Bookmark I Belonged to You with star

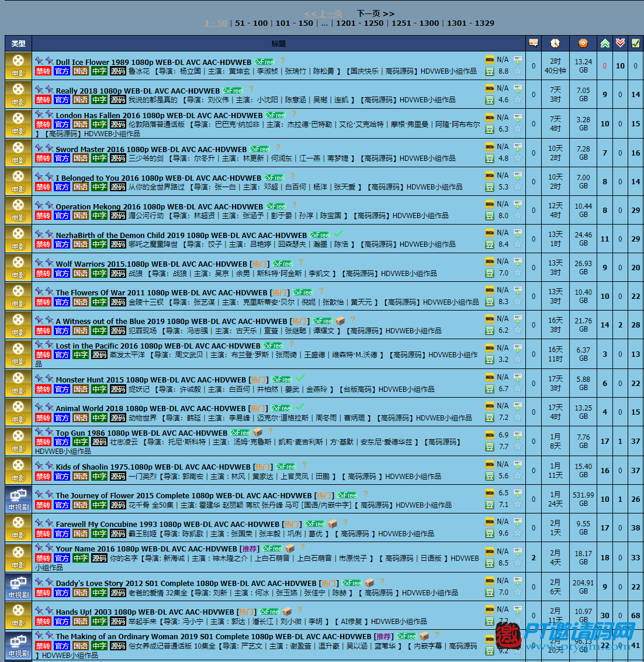tap(518, 187)
